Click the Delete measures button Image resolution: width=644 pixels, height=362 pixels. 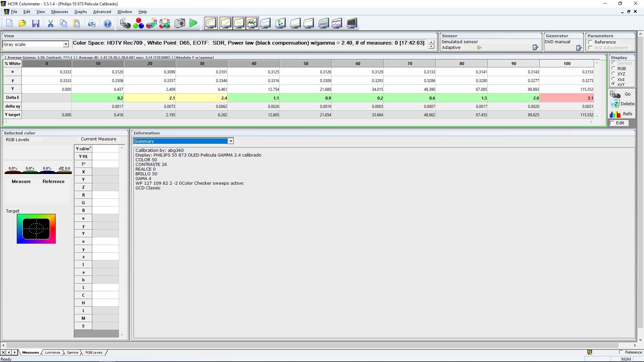pos(621,104)
